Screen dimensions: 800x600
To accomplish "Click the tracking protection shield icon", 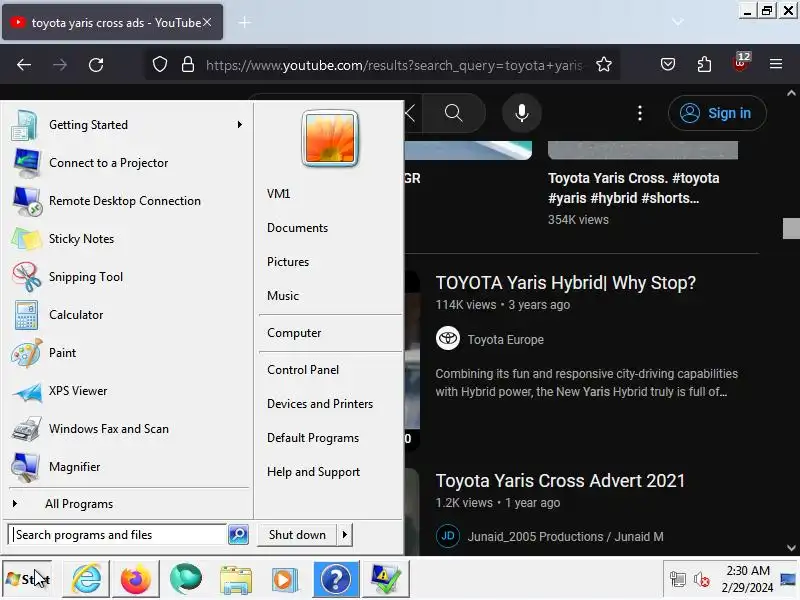I will [x=160, y=65].
